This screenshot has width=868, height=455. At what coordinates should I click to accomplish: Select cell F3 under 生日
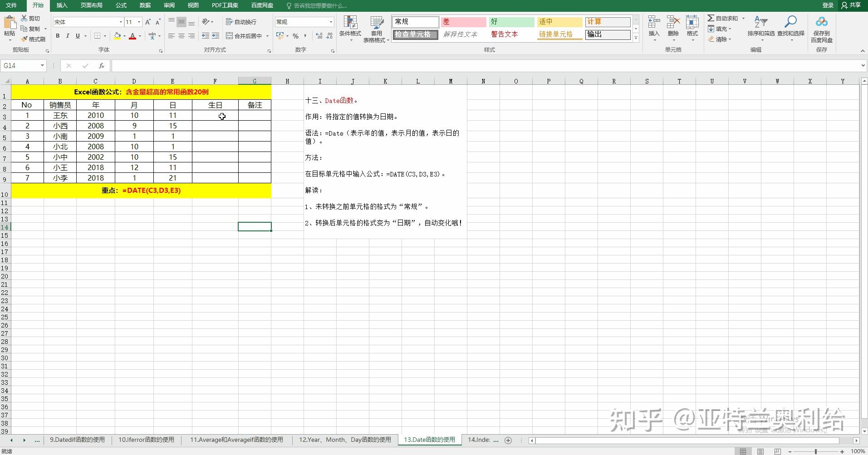[x=215, y=115]
